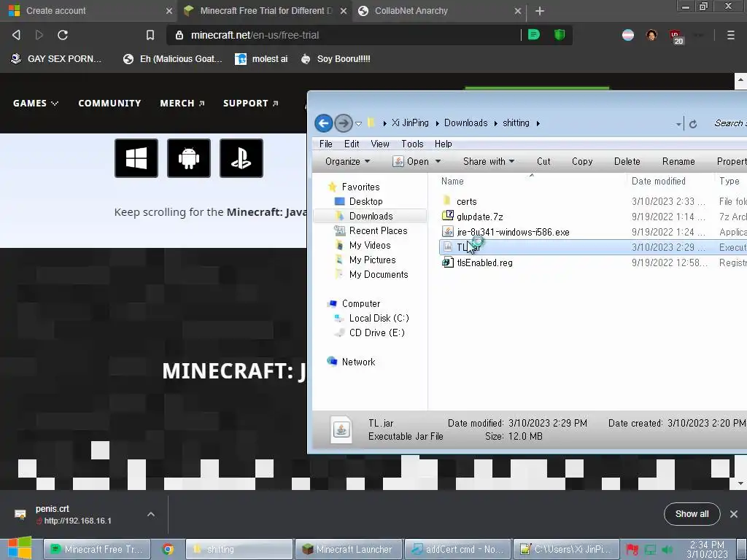Image resolution: width=747 pixels, height=560 pixels.
Task: Expand the GAMES navigation dropdown
Action: (x=36, y=104)
